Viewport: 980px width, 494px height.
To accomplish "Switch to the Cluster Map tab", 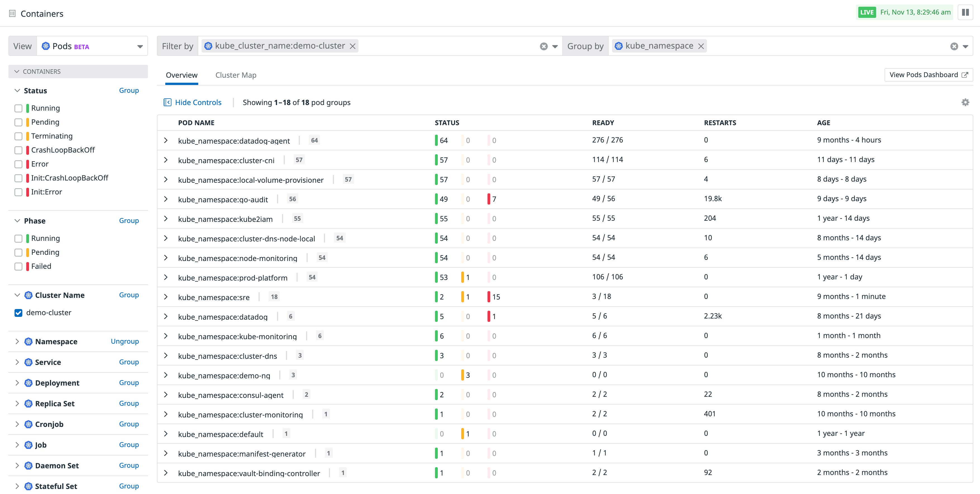I will click(x=236, y=75).
